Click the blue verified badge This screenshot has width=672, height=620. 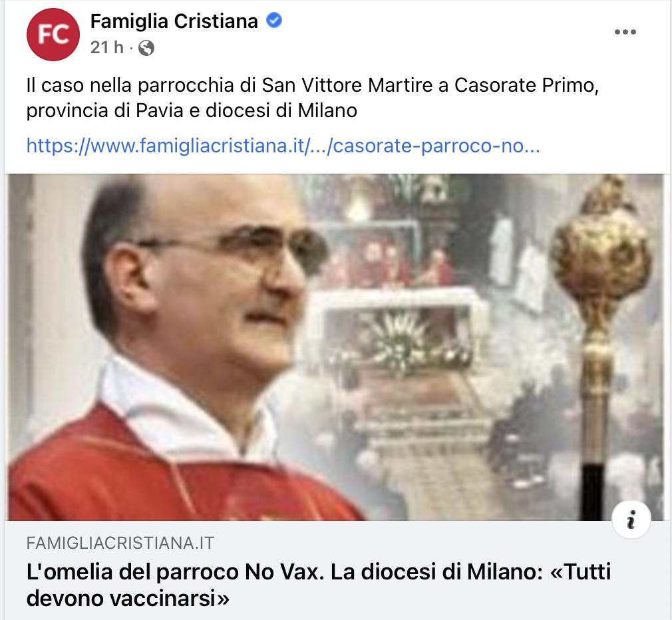tap(274, 20)
